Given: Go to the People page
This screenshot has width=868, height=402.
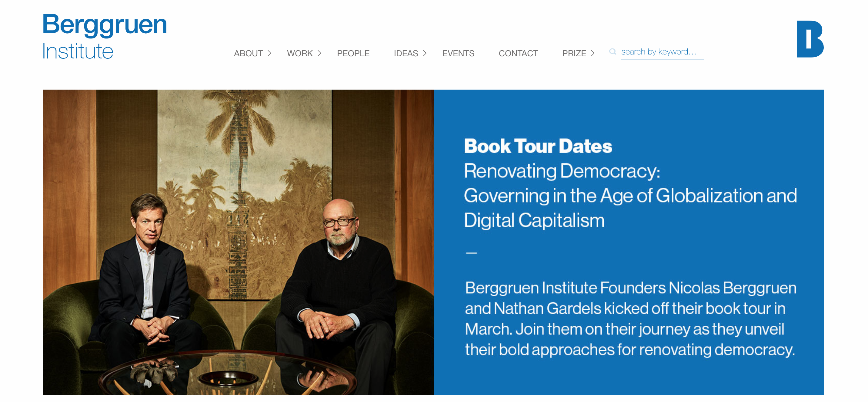Looking at the screenshot, I should pos(353,53).
